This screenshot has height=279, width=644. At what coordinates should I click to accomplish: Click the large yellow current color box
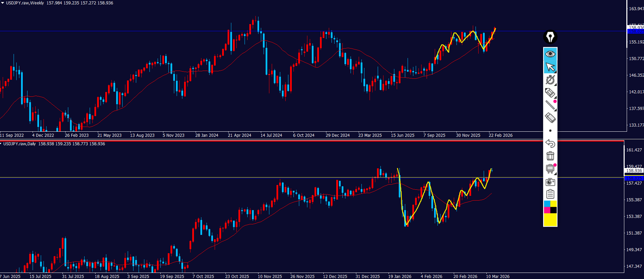(x=550, y=220)
